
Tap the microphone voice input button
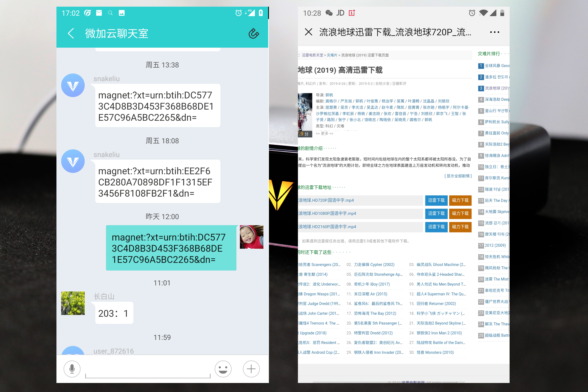click(x=72, y=369)
